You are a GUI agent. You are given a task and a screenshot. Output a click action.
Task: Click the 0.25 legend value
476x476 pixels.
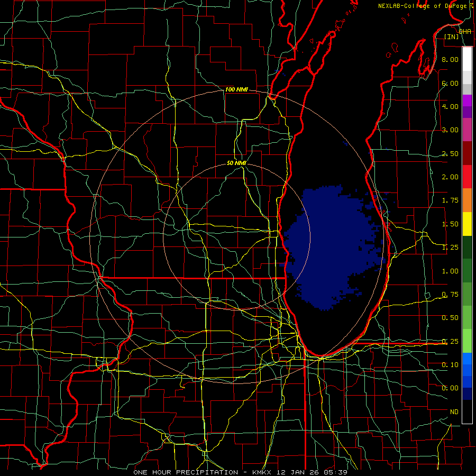(x=450, y=342)
